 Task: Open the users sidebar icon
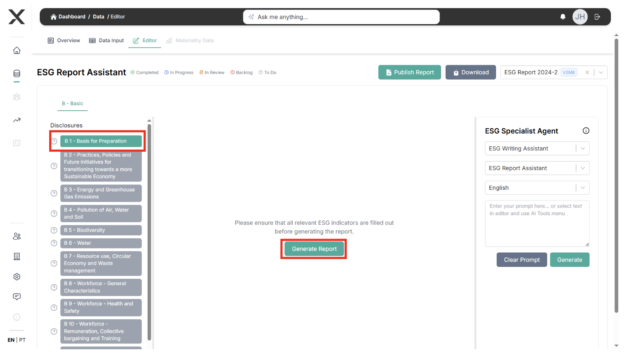17,237
